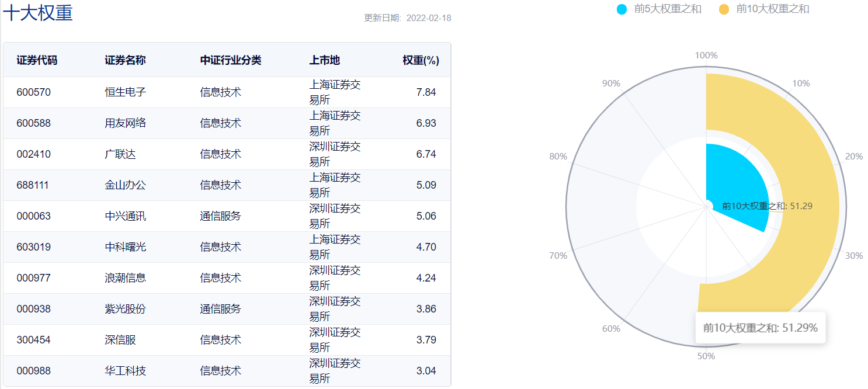
Task: Click the 100% axis label on chart
Action: coord(706,55)
